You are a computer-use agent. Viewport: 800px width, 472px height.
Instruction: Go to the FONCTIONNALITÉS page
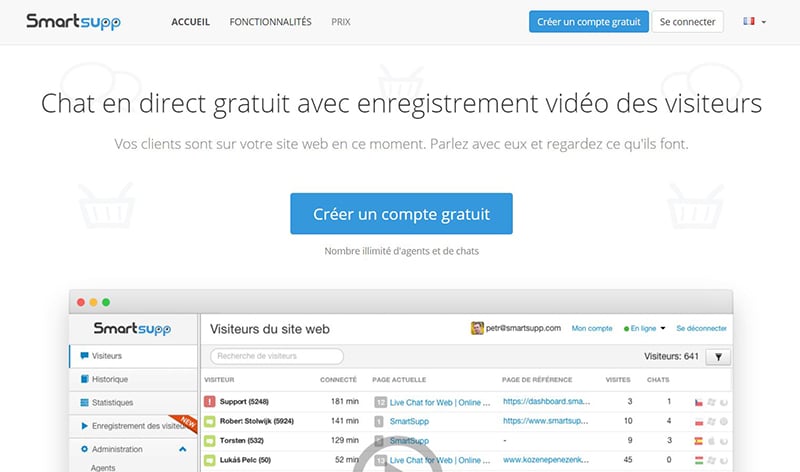(x=270, y=22)
